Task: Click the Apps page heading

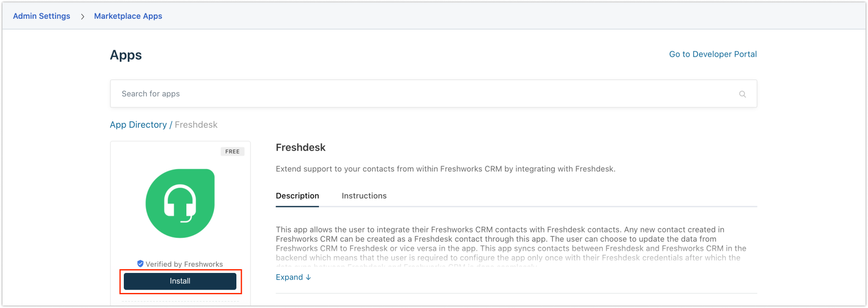Action: [x=126, y=55]
